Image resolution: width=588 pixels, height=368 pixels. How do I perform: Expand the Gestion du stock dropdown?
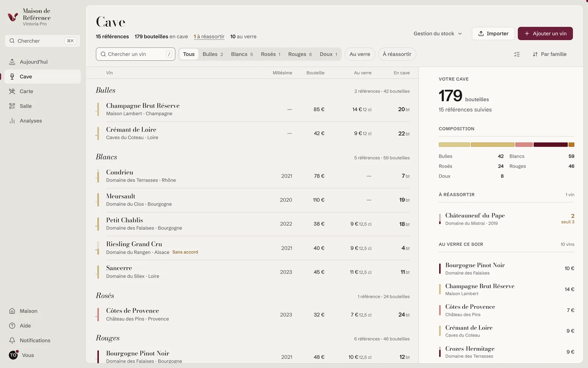point(438,33)
